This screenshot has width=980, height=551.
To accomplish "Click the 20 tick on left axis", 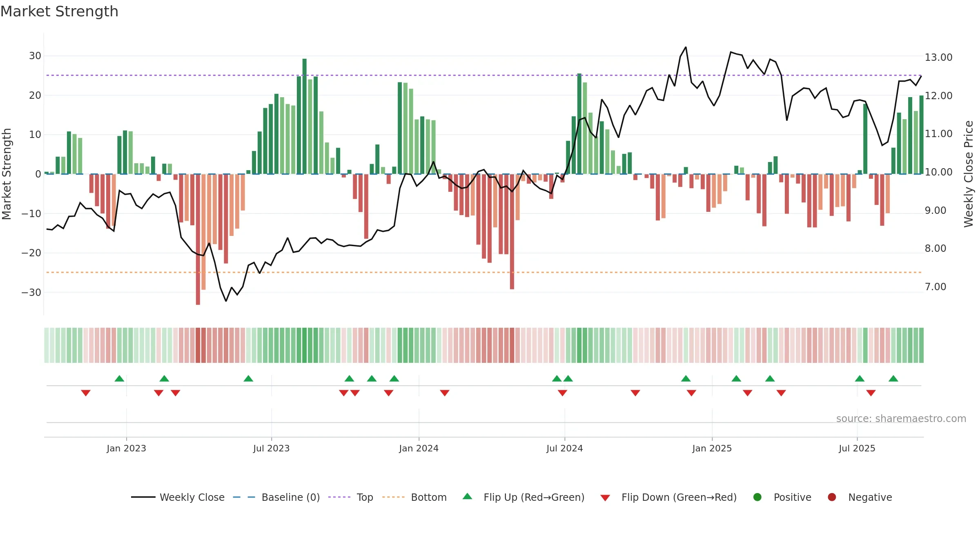I will (x=35, y=96).
